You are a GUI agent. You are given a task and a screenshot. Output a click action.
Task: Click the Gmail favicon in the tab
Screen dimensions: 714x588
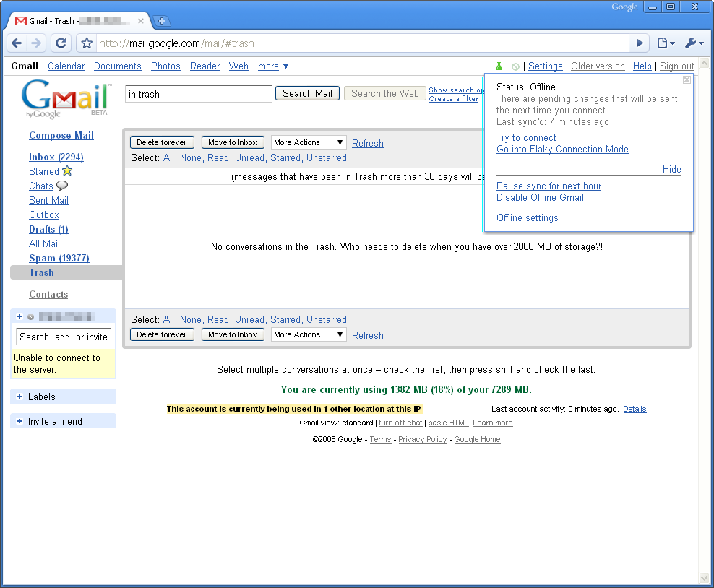tap(20, 21)
